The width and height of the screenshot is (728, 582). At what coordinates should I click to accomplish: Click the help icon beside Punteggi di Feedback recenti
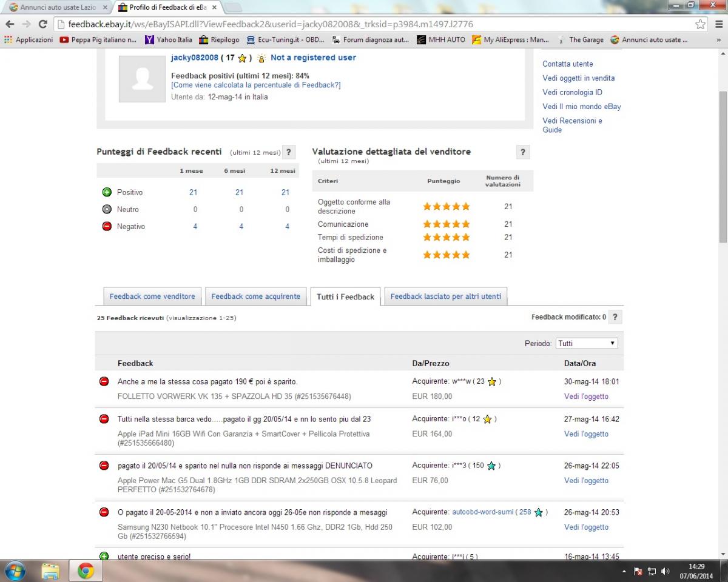tap(289, 152)
